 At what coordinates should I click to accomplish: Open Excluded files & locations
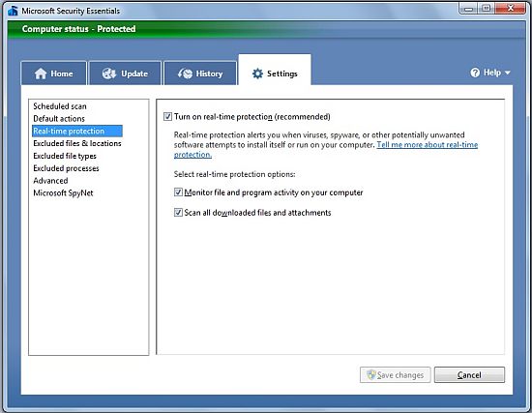[77, 143]
